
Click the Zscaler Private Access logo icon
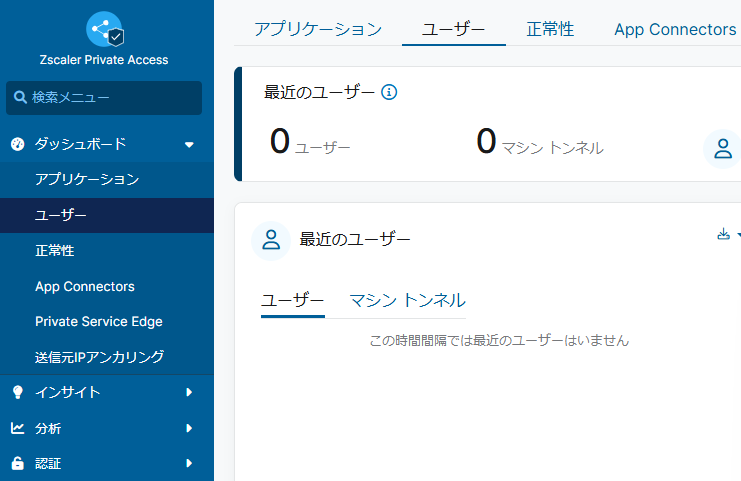pyautogui.click(x=105, y=29)
